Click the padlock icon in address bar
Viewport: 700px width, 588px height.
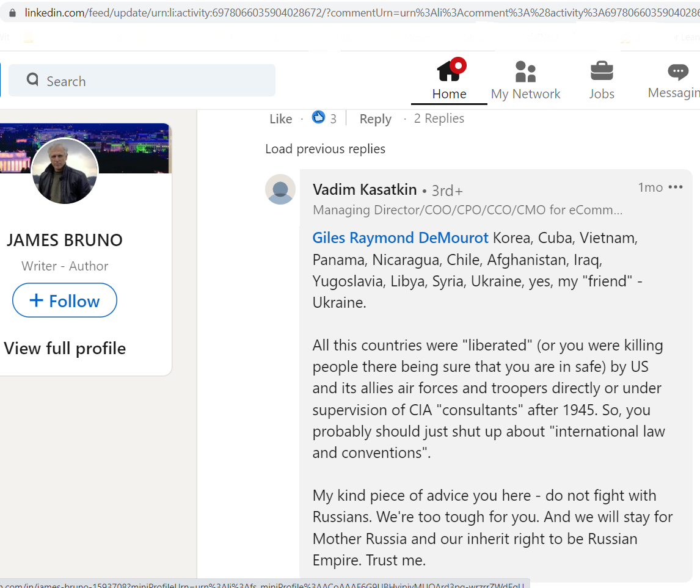[12, 12]
